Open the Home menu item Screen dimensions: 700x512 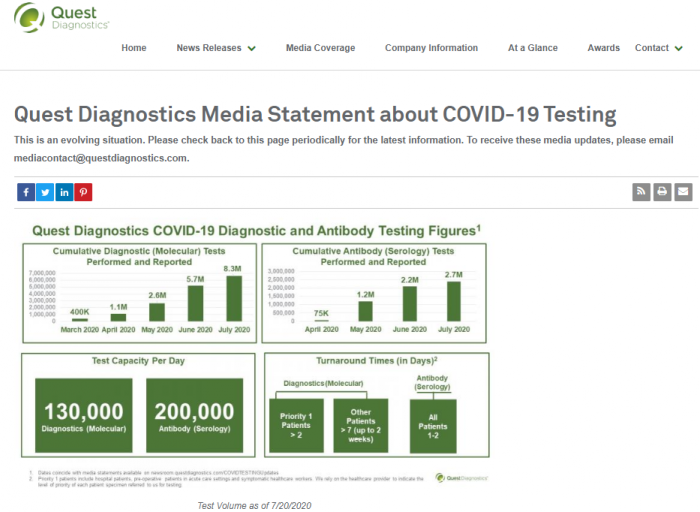point(134,48)
